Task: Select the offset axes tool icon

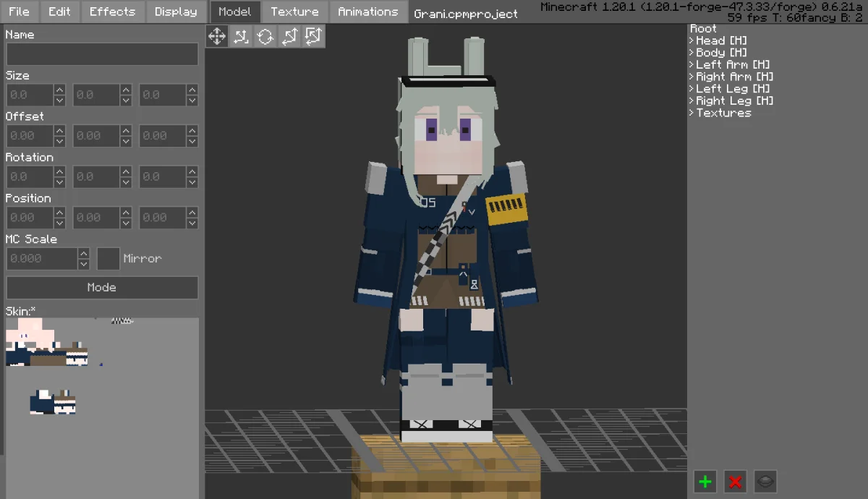Action: (x=241, y=35)
